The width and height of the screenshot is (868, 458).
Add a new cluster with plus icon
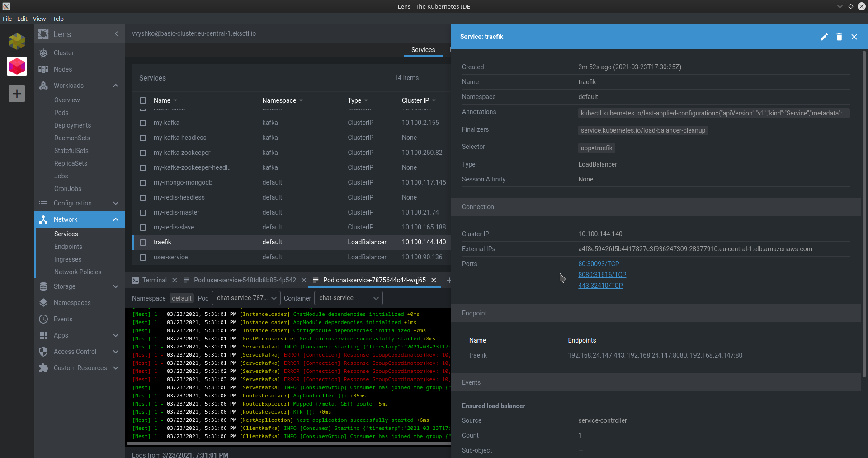pyautogui.click(x=17, y=94)
